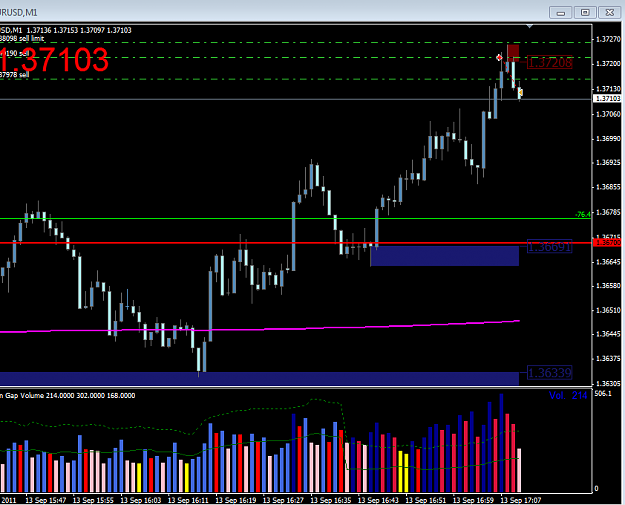Select the magenta moving average line
This screenshot has width=625, height=505.
pos(259,329)
